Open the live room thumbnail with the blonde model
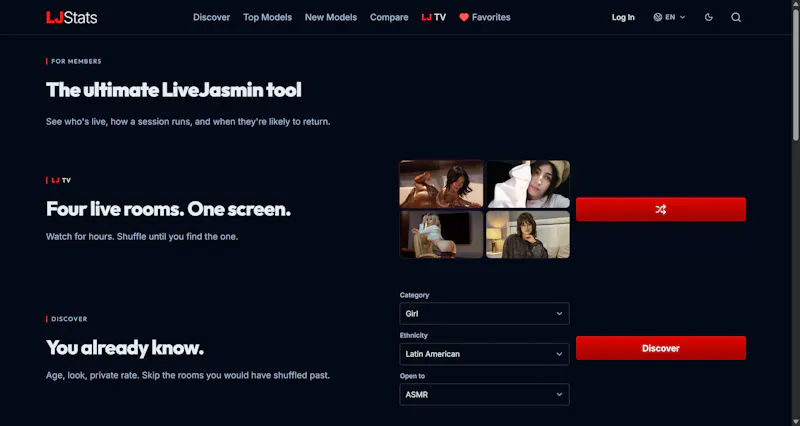Screen dimensions: 800x426 point(441,234)
